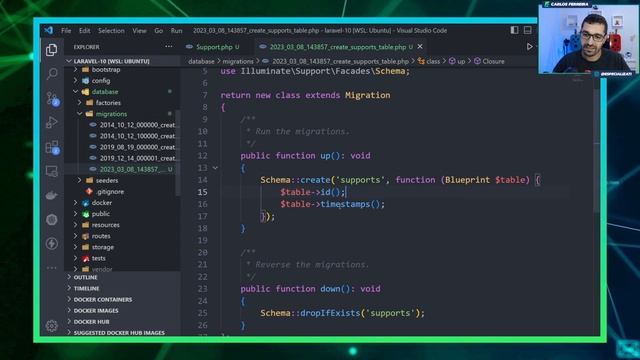Open the 2019_08_19_000000 migration file
This screenshot has height=360, width=640.
coord(137,147)
